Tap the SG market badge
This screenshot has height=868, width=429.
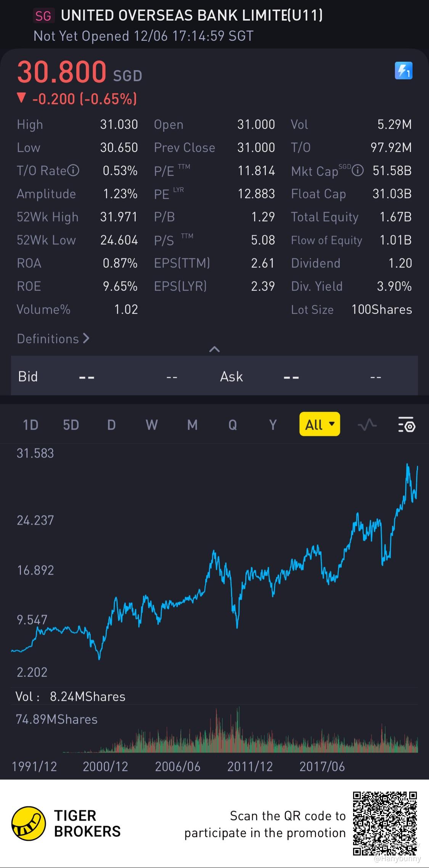tap(43, 16)
